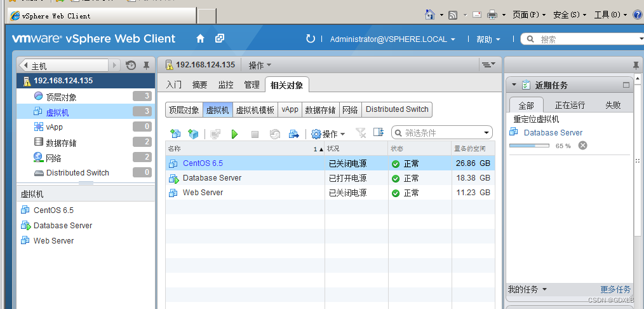Open host 操作 actions dropdown in title bar

pos(260,65)
